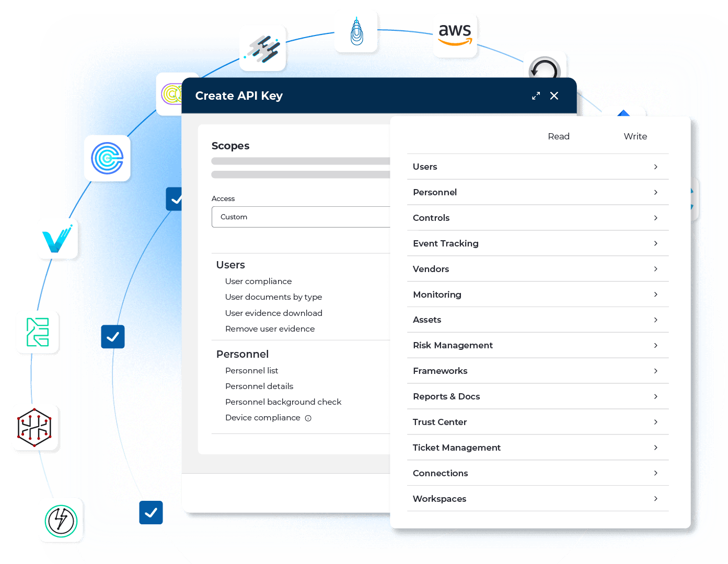Toggle the blue checkbox near the lightning icon
This screenshot has height=564, width=728.
click(x=151, y=512)
